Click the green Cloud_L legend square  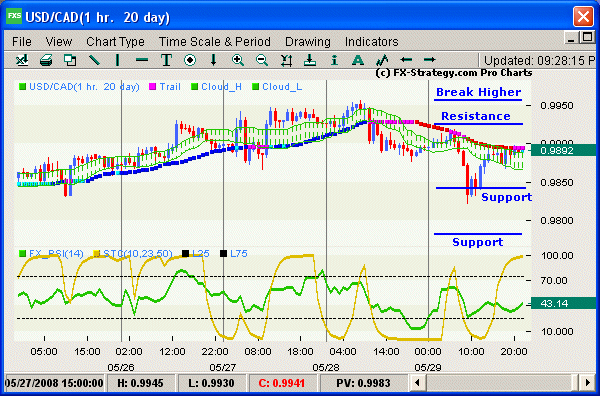[x=256, y=87]
